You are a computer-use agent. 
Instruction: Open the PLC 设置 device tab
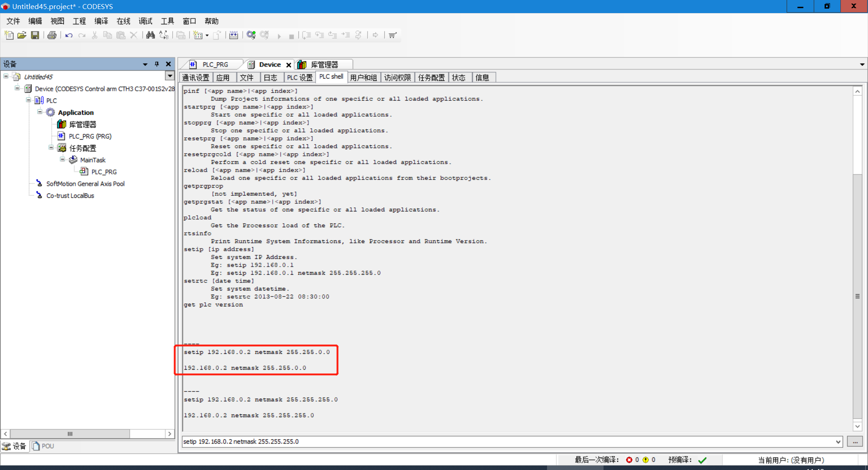pos(300,78)
